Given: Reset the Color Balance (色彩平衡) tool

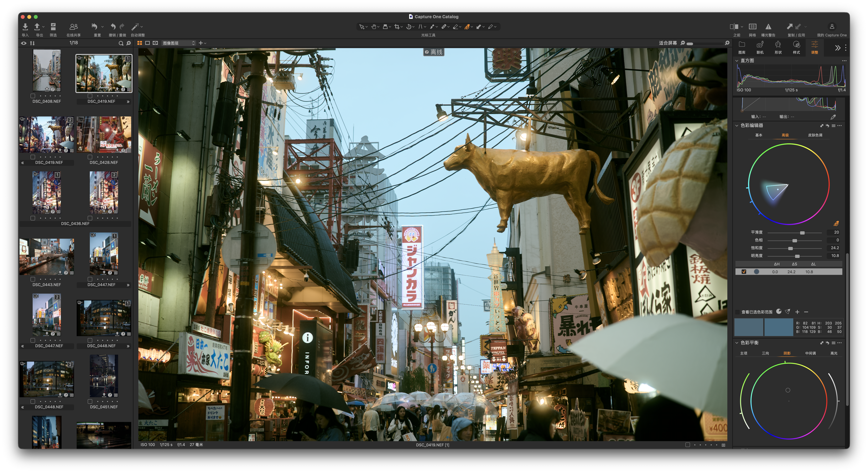Looking at the screenshot, I should tap(827, 343).
